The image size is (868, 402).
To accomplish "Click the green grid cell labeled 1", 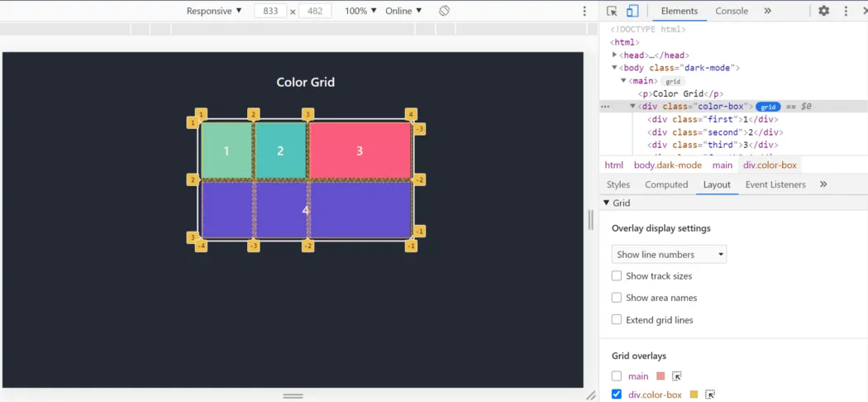I will (227, 151).
